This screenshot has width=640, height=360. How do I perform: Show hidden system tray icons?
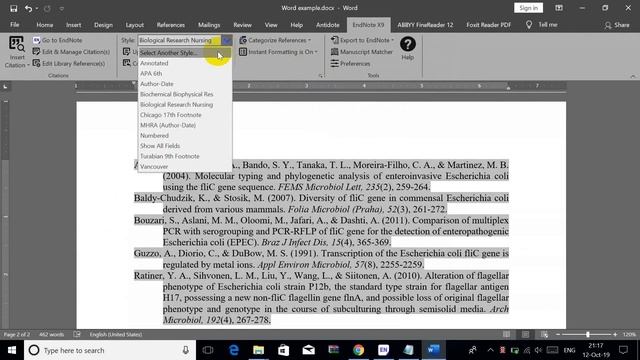[x=491, y=350]
